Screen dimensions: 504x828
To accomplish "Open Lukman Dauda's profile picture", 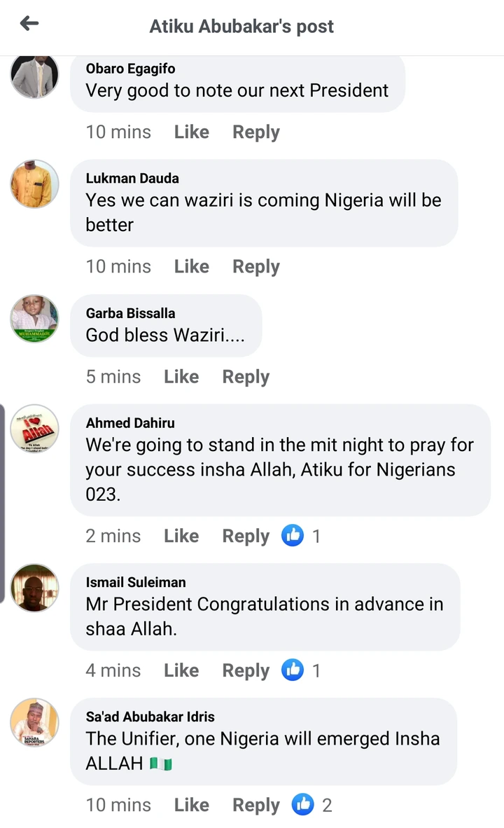I will (x=35, y=184).
